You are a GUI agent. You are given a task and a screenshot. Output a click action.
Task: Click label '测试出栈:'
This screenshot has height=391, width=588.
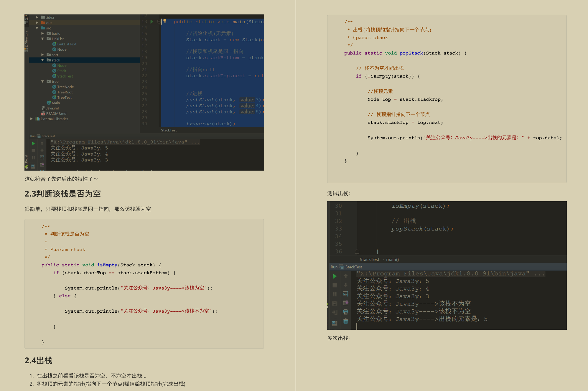pos(339,193)
